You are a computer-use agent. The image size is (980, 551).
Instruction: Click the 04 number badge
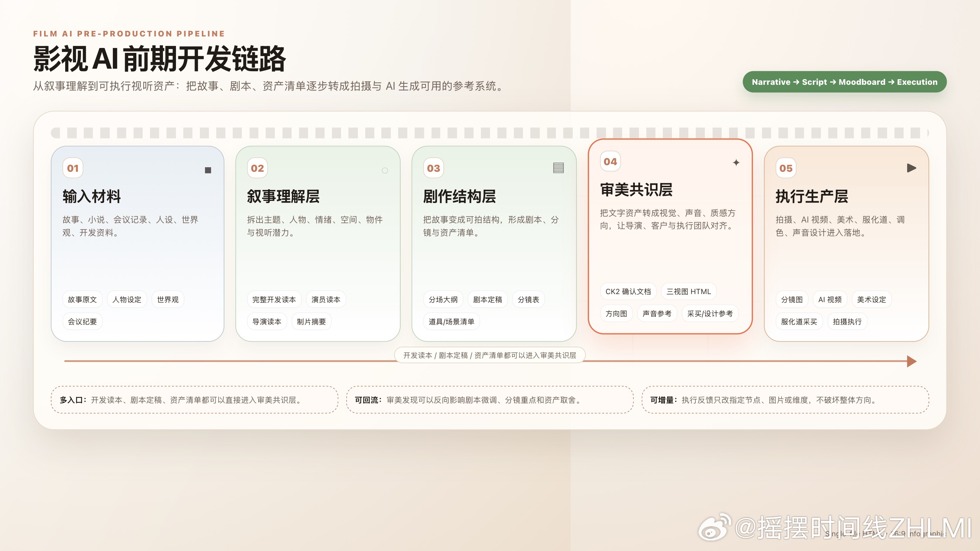(x=610, y=161)
